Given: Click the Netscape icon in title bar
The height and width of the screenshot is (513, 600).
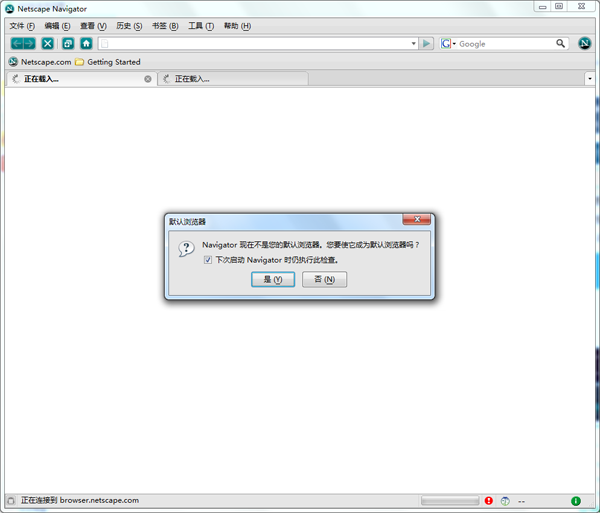Looking at the screenshot, I should coord(10,9).
